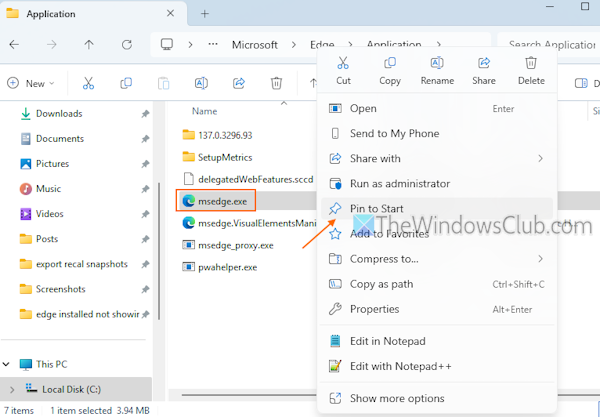The width and height of the screenshot is (600, 417).
Task: Open Compress to submenu
Action: point(437,259)
